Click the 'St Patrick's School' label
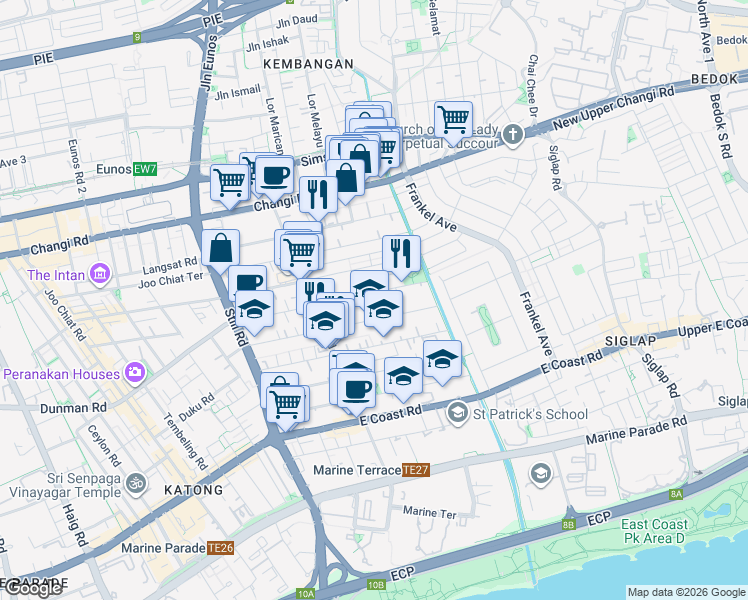Screen dimensions: 748x600 point(530,414)
